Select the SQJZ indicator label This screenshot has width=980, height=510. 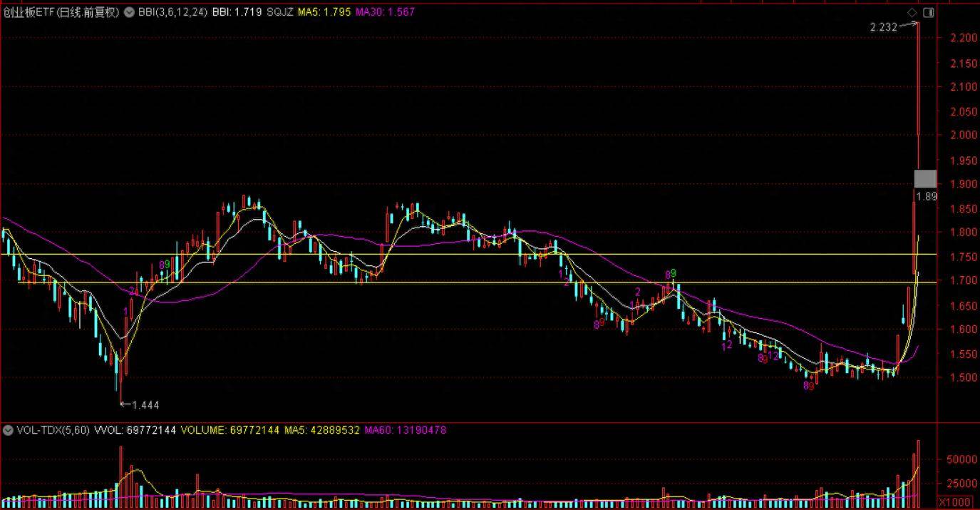click(281, 12)
